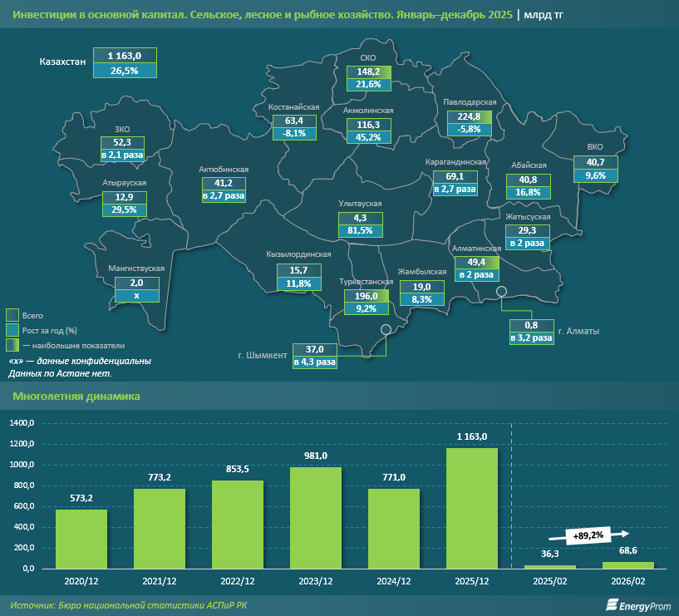Click the СКО growth value 21,6%
This screenshot has width=679, height=616.
[x=368, y=85]
